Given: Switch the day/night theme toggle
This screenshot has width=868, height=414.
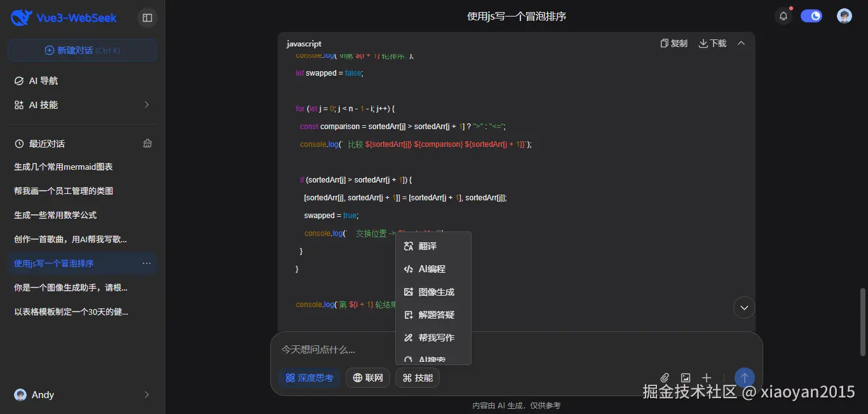Looking at the screenshot, I should 812,15.
